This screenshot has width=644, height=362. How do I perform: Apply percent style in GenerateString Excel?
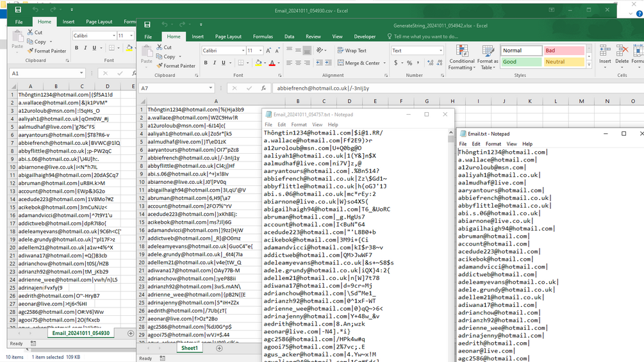409,63
